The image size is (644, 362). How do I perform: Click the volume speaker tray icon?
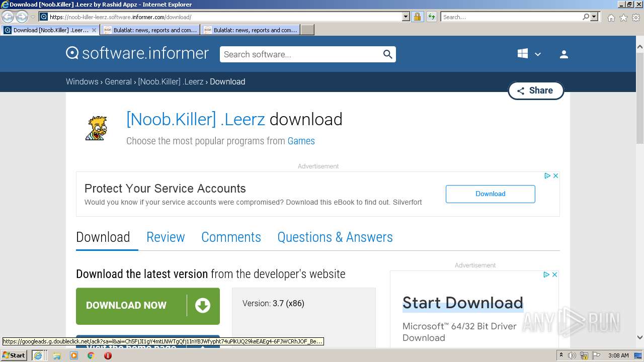click(x=572, y=355)
